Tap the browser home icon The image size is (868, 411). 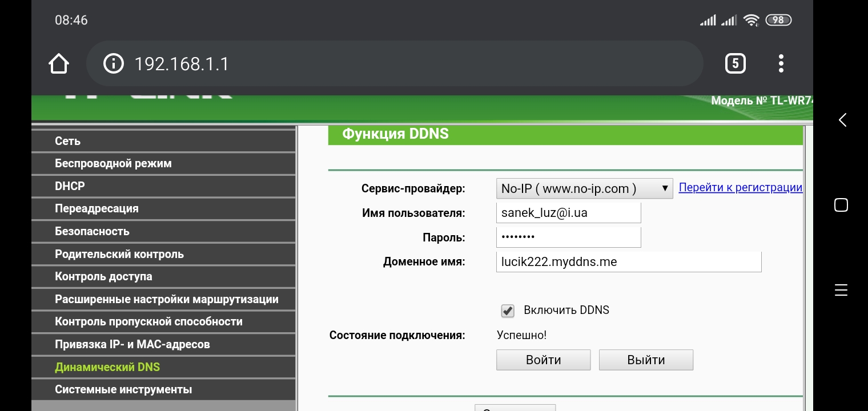[x=59, y=64]
